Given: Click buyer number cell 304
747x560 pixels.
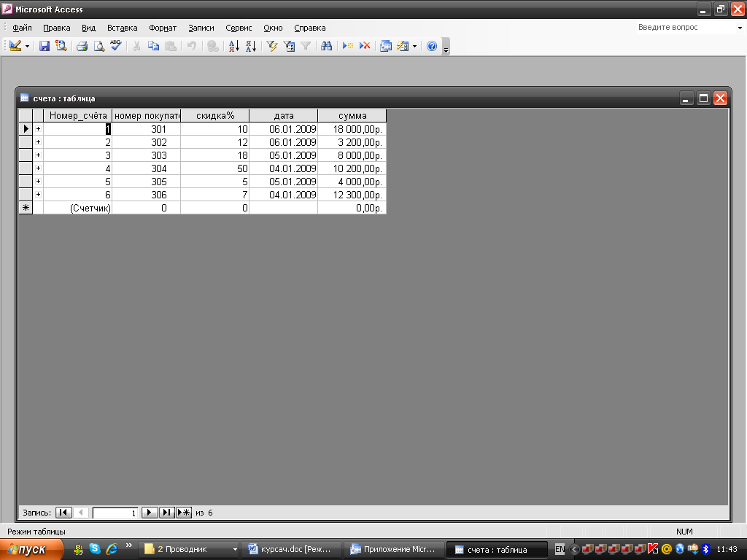Looking at the screenshot, I should coord(146,168).
